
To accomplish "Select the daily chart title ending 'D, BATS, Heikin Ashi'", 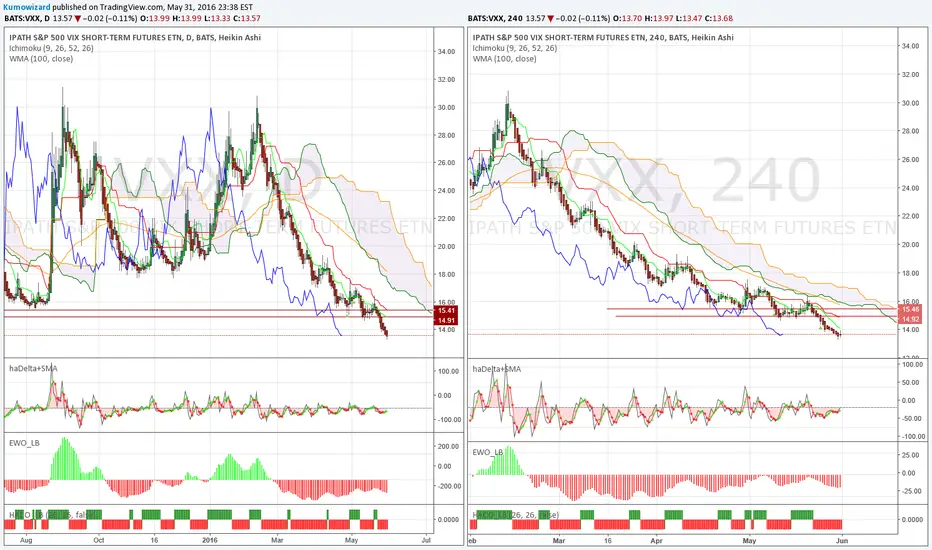I will click(x=135, y=37).
